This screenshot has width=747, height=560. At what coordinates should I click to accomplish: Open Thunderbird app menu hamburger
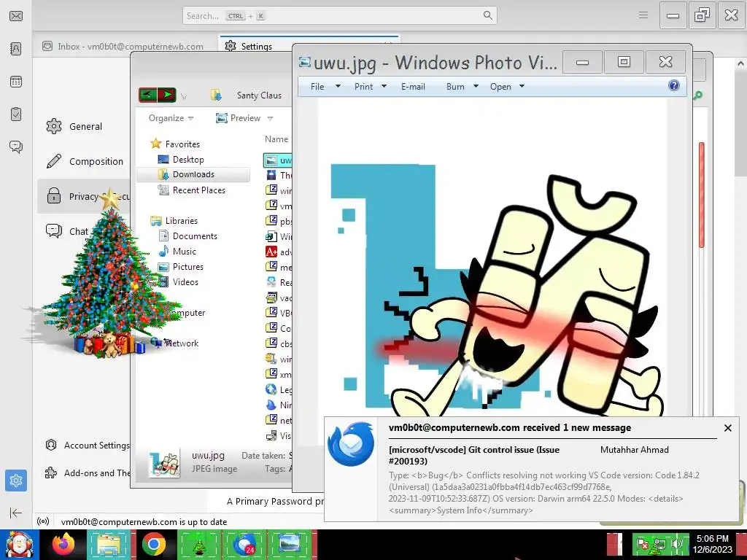click(643, 15)
